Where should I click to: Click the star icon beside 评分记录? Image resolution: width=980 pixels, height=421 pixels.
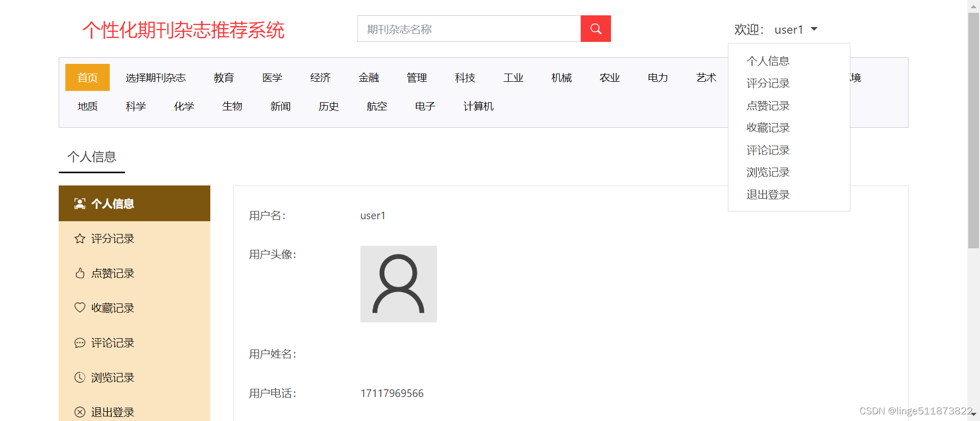point(80,239)
